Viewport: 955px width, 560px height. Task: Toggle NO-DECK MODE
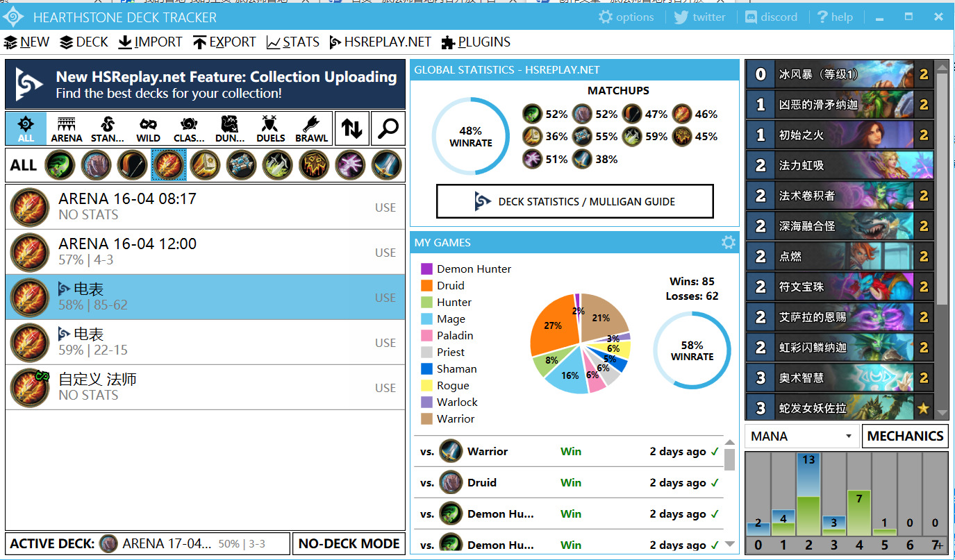[349, 543]
